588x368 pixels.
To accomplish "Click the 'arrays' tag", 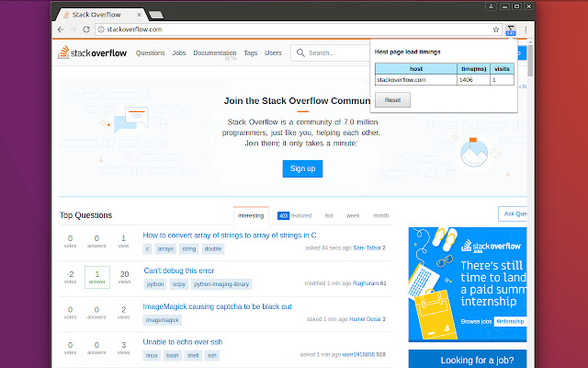I will click(165, 248).
